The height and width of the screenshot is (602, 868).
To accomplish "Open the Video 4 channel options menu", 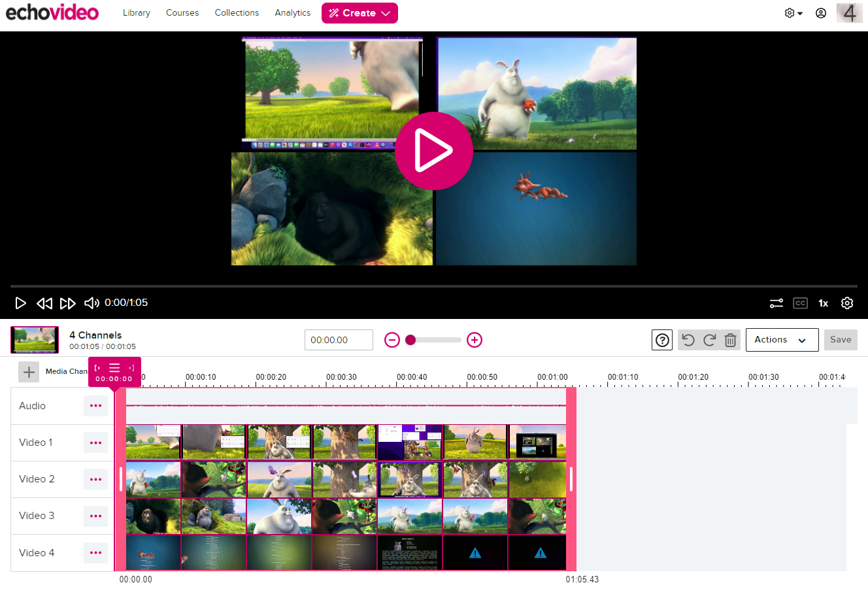I will (95, 553).
